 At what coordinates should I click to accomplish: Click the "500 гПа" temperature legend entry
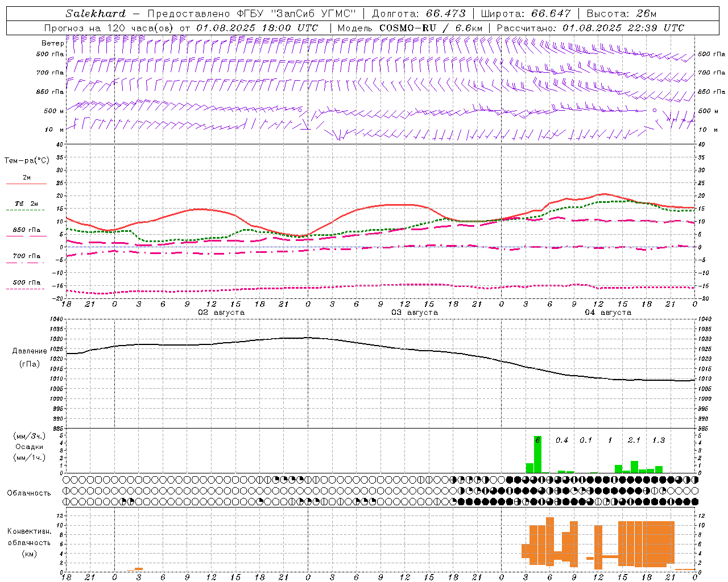27,282
